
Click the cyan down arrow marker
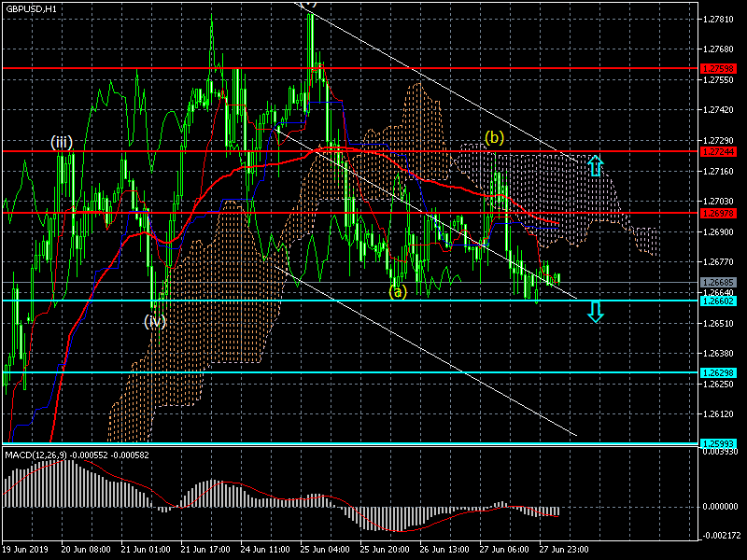[595, 312]
